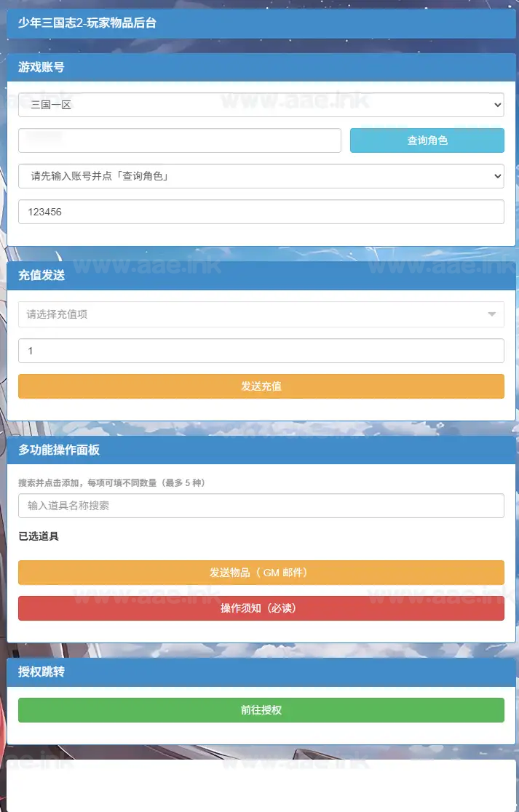Viewport: 519px width, 812px height.
Task: Open the 三国一区 server dropdown
Action: [261, 105]
